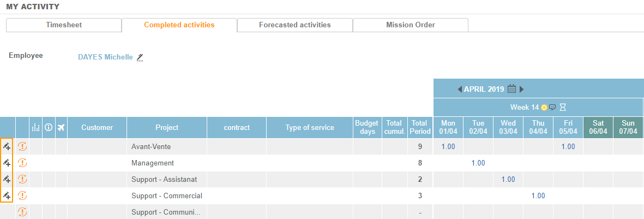Image resolution: width=644 pixels, height=219 pixels.
Task: Switch to the Timesheet tab
Action: pos(64,25)
